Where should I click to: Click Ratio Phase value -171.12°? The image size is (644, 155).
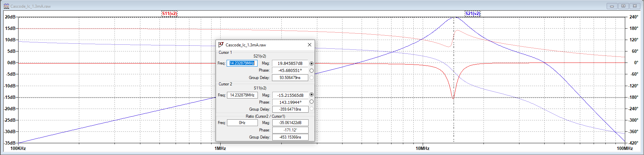[290, 130]
